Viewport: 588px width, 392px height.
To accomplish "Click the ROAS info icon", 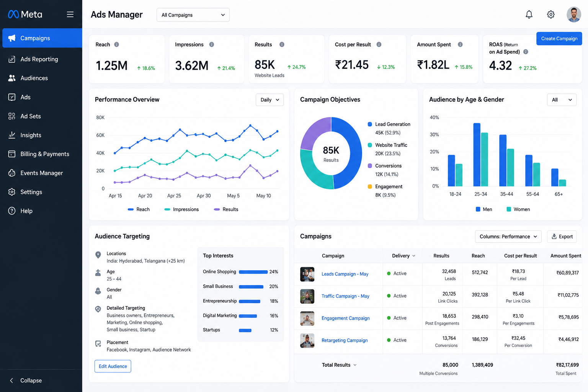I will (526, 52).
